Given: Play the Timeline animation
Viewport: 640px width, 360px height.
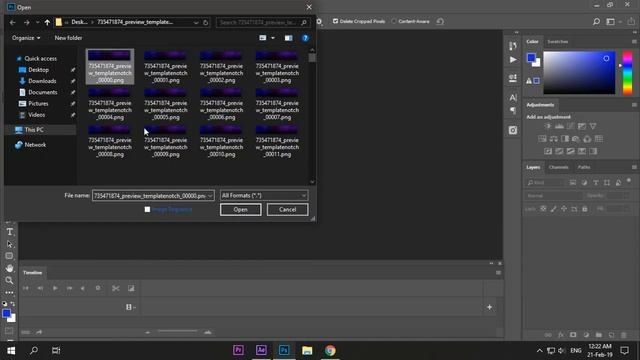Looking at the screenshot, I should 55,288.
